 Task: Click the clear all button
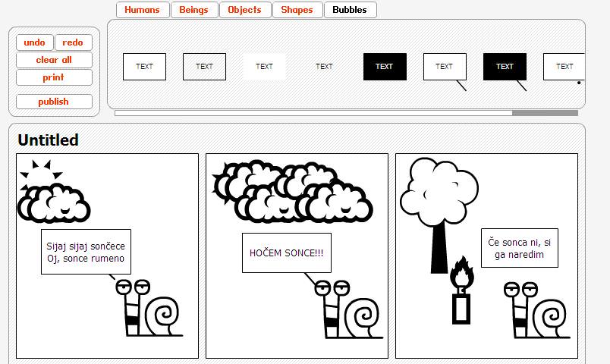pos(54,60)
